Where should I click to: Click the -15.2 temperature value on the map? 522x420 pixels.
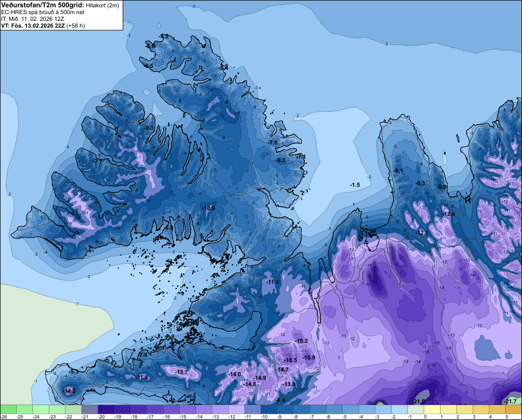coord(302,341)
